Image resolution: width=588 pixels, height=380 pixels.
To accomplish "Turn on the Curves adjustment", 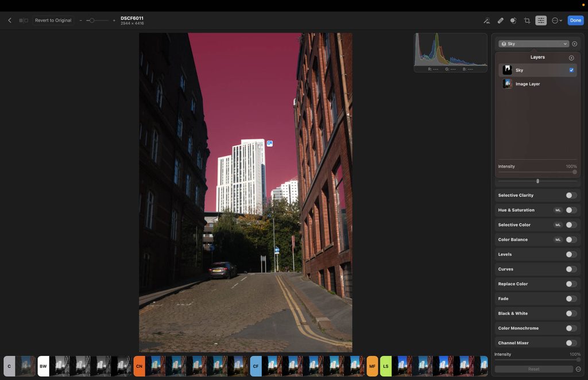I will pos(571,269).
